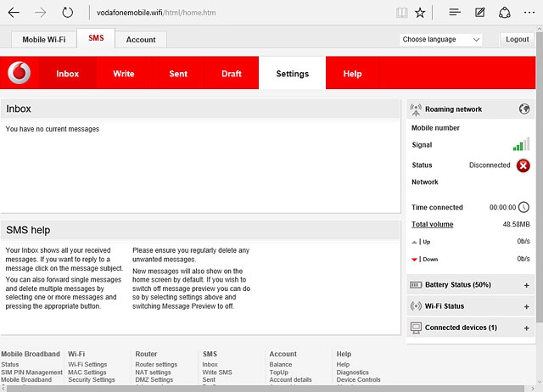Switch to the Mobile Wi-Fi tab
Image resolution: width=543 pixels, height=392 pixels.
click(44, 40)
